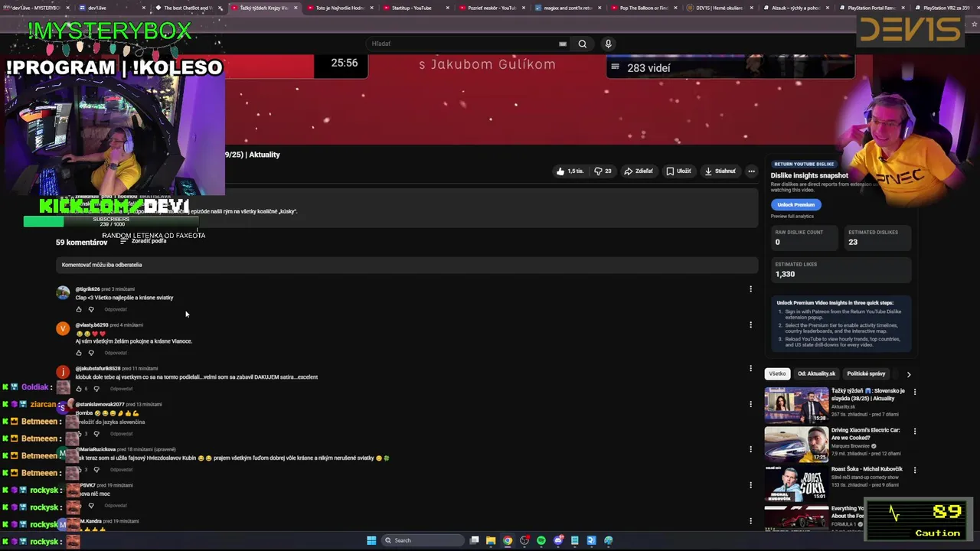Click the magnifier search icon

click(x=583, y=44)
